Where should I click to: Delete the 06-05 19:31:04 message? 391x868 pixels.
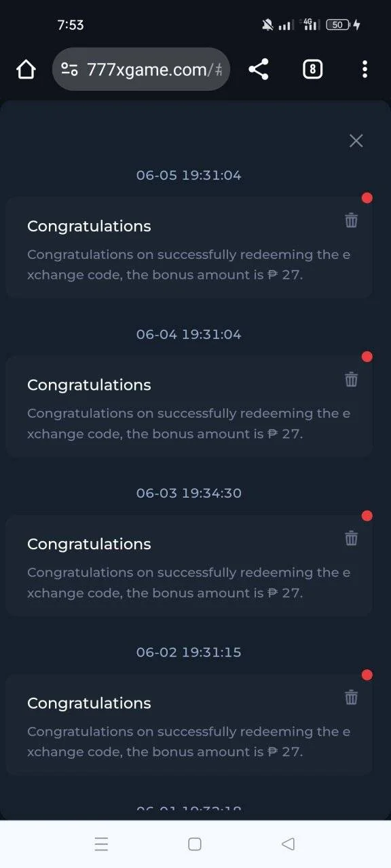click(x=351, y=220)
